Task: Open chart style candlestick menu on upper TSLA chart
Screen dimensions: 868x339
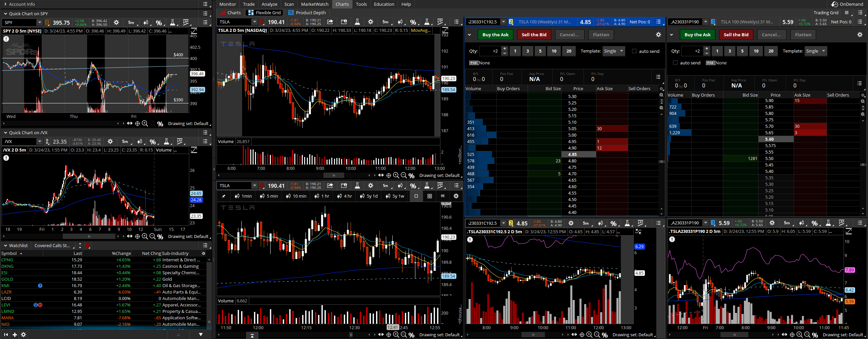Action: pos(401,22)
